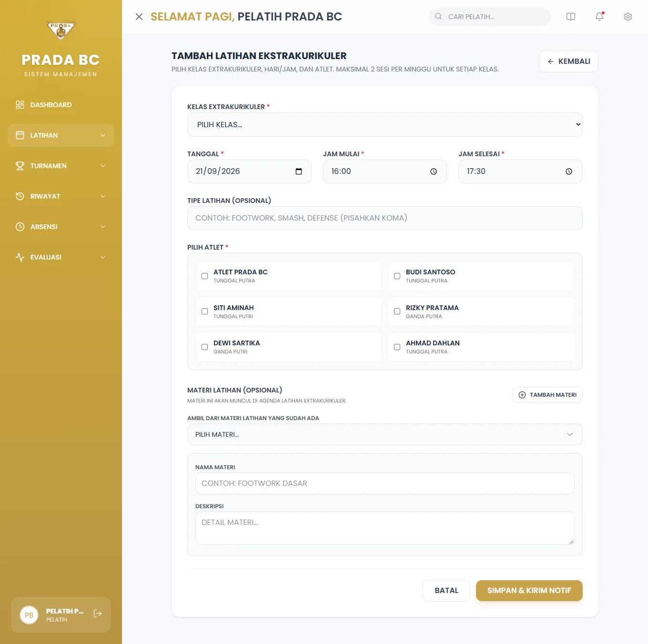Check Ahmad Dahlan checkbox

(x=397, y=347)
